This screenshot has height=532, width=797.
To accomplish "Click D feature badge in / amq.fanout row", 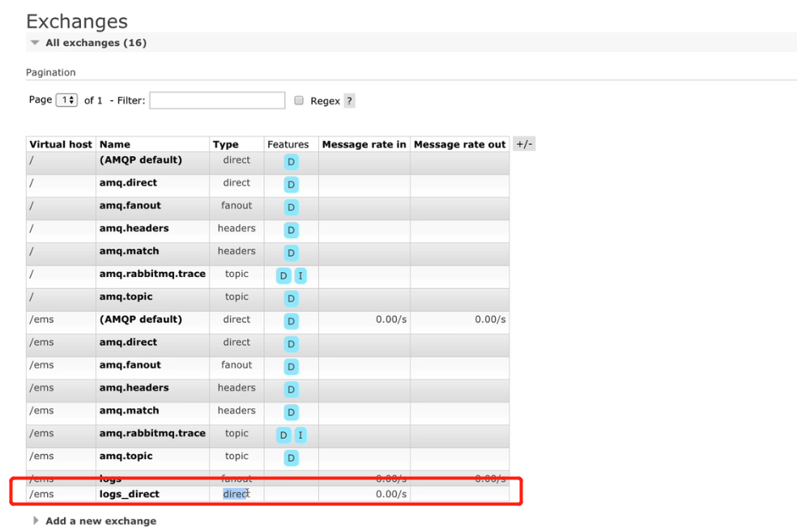I will 291,207.
